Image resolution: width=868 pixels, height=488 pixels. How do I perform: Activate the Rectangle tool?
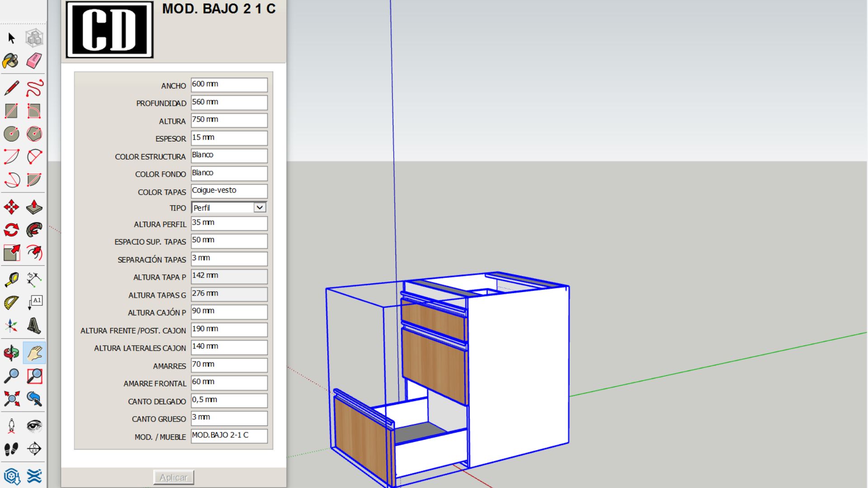[x=11, y=110]
